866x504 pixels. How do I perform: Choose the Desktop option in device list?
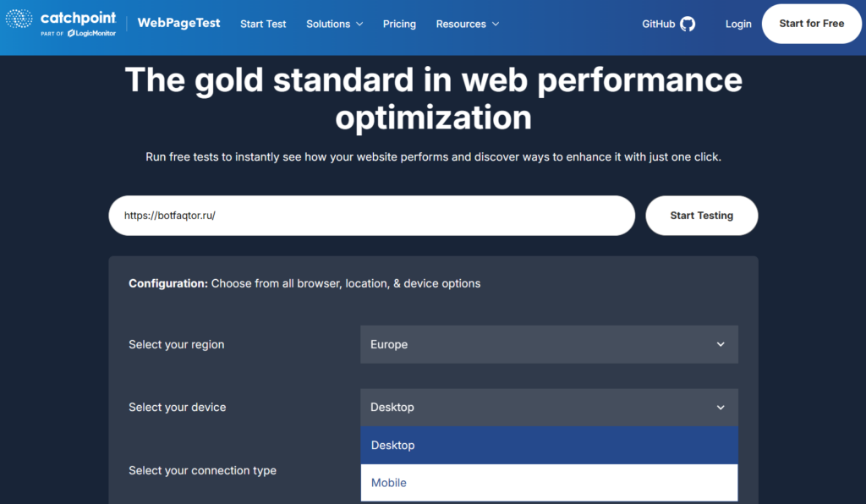pos(549,445)
